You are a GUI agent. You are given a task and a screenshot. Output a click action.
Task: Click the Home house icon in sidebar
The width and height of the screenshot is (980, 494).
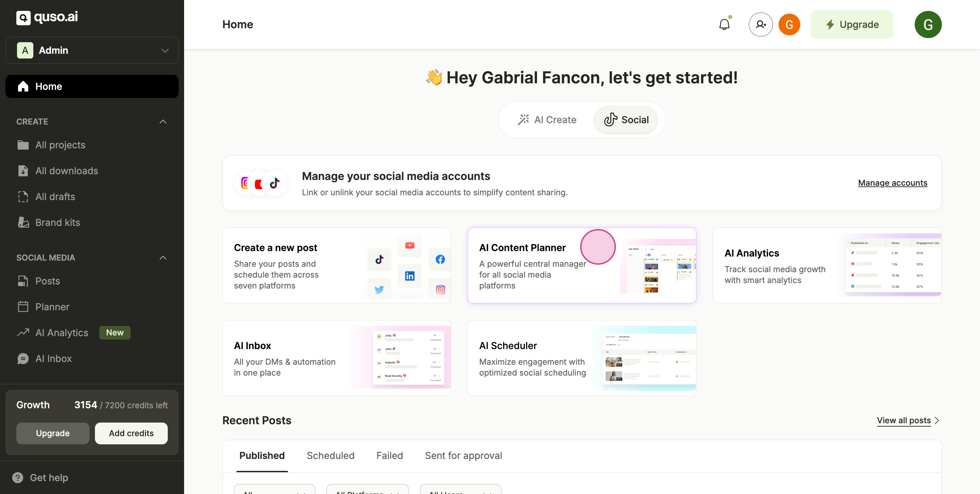click(x=23, y=86)
